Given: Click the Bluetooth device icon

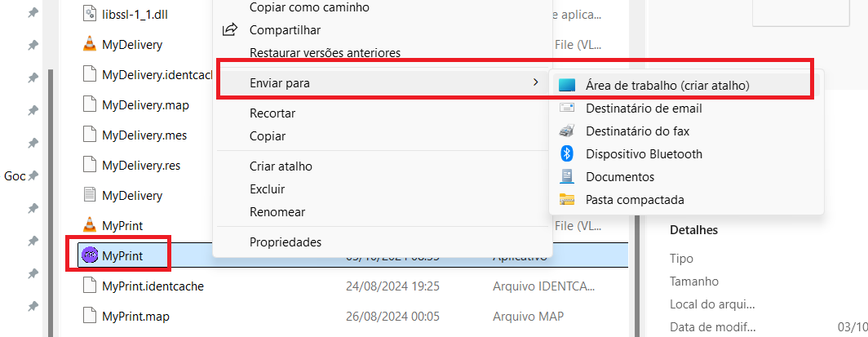Looking at the screenshot, I should tap(567, 153).
